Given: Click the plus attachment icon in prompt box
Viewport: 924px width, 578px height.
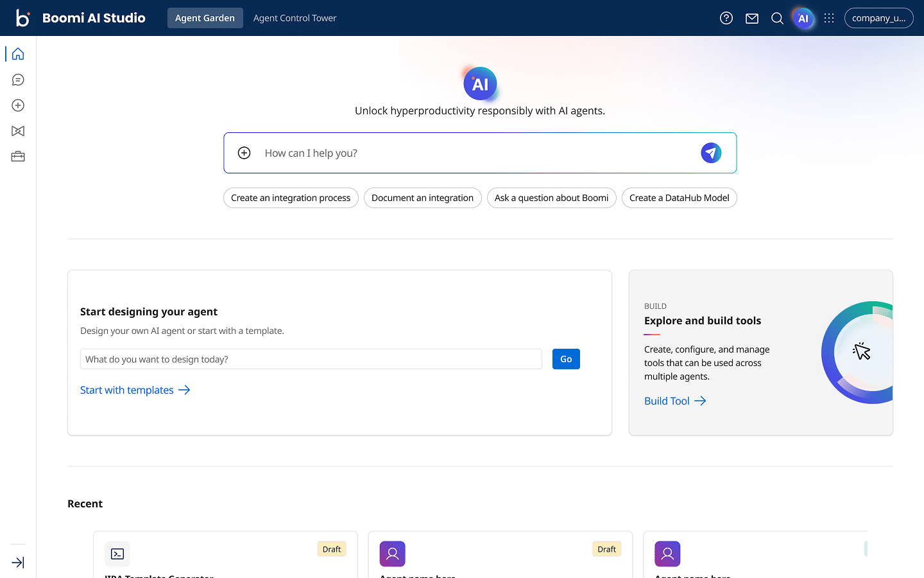Looking at the screenshot, I should tap(244, 153).
